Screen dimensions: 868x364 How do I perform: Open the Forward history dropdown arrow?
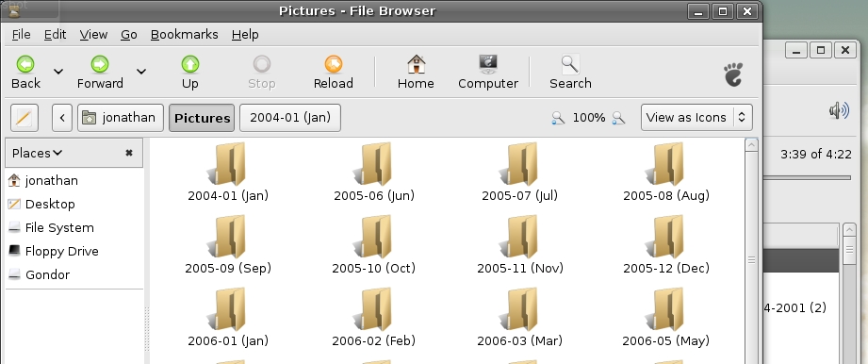coord(141,72)
